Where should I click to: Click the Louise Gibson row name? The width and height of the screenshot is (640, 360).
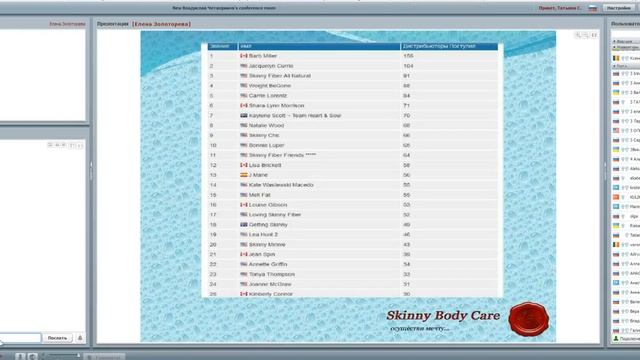[x=268, y=205]
